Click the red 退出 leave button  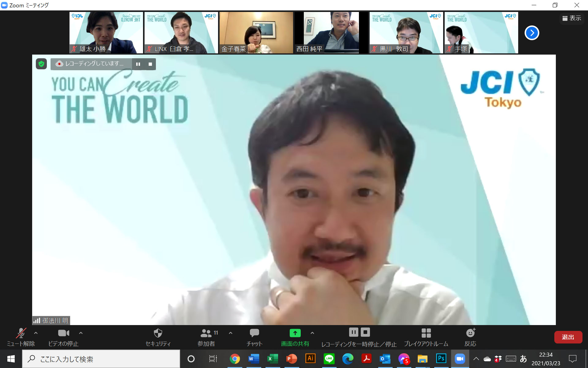(x=568, y=337)
